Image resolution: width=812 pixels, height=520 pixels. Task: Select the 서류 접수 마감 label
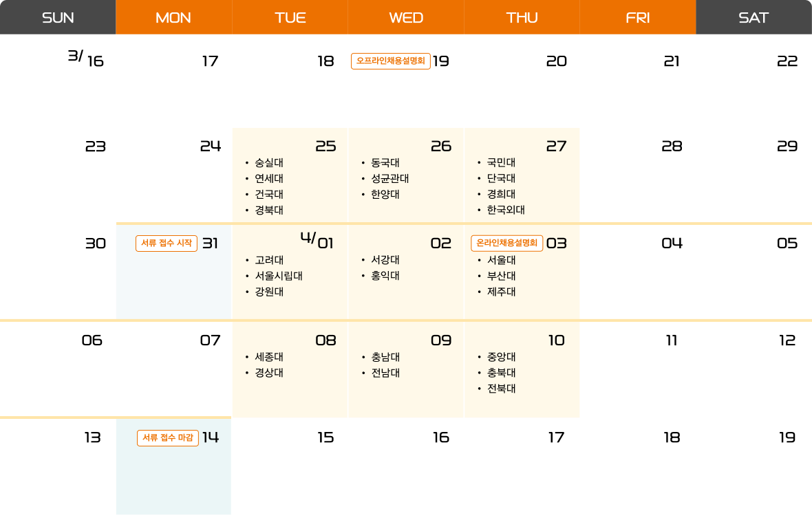coord(167,437)
